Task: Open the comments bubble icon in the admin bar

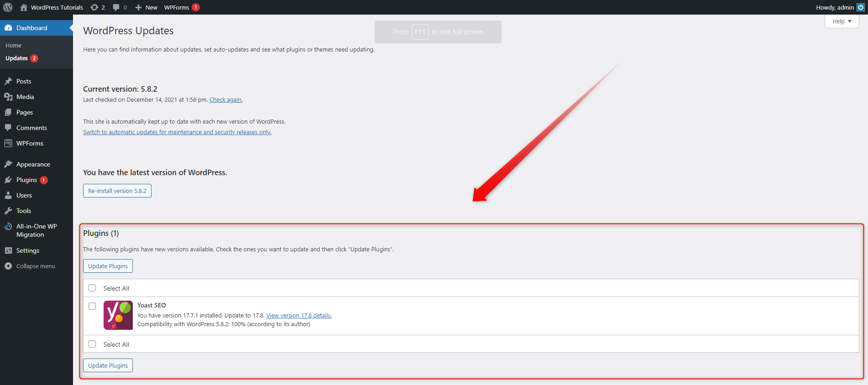Action: pyautogui.click(x=116, y=7)
